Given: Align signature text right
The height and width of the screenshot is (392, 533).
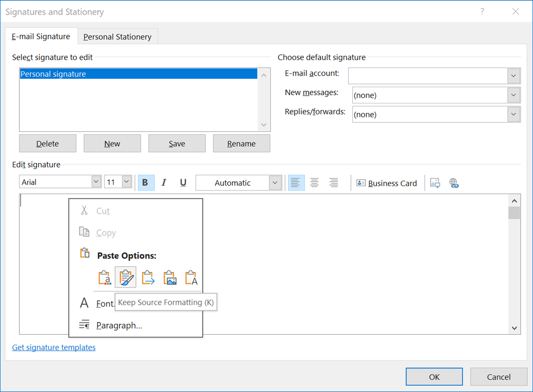Looking at the screenshot, I should coord(334,183).
